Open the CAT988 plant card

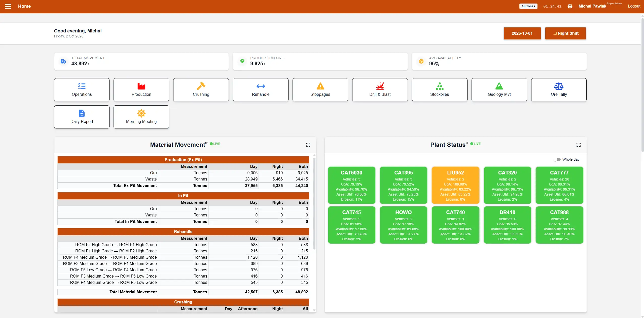pos(559,225)
